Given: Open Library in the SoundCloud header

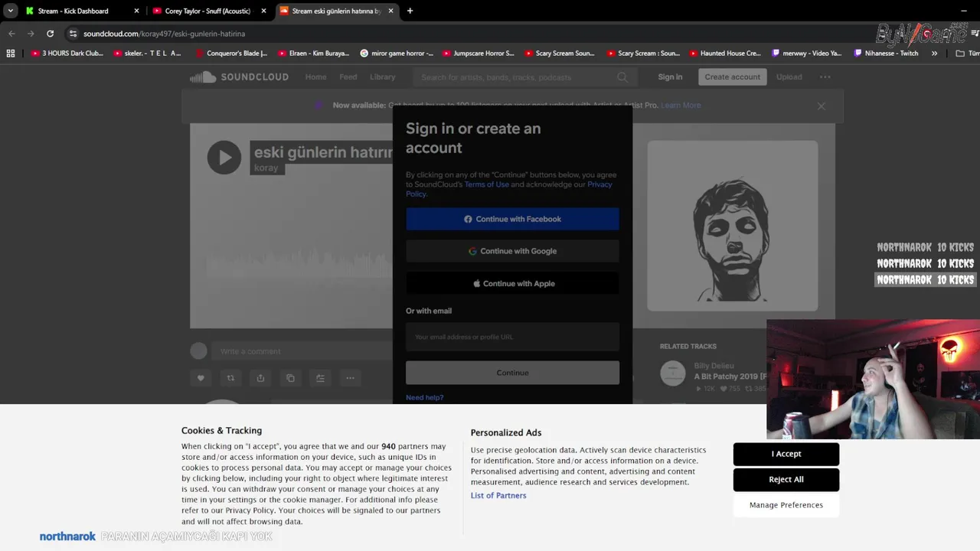Looking at the screenshot, I should (x=383, y=77).
